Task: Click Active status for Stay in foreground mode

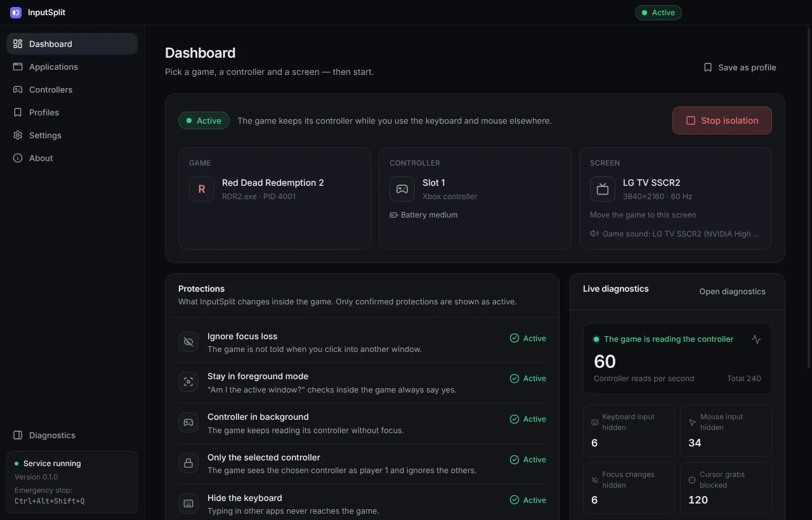Action: coord(528,379)
